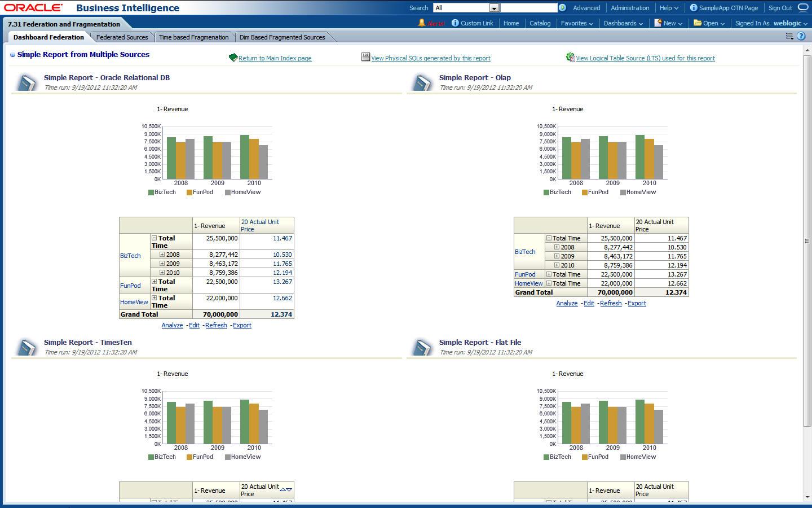
Task: Expand HomeView Total Time in Olap table
Action: (549, 283)
